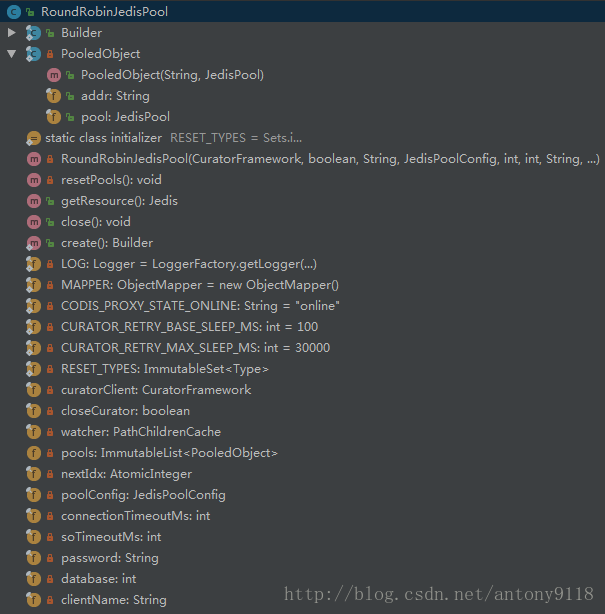The width and height of the screenshot is (605, 614).
Task: Click the method icon of RoundRobinJedisPool constructor
Action: pyautogui.click(x=34, y=159)
